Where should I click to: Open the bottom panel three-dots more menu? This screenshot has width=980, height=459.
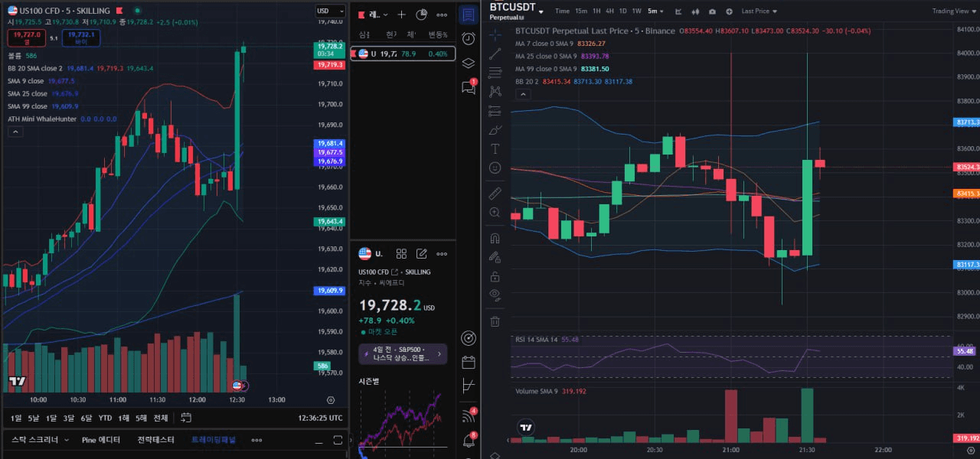pyautogui.click(x=257, y=440)
